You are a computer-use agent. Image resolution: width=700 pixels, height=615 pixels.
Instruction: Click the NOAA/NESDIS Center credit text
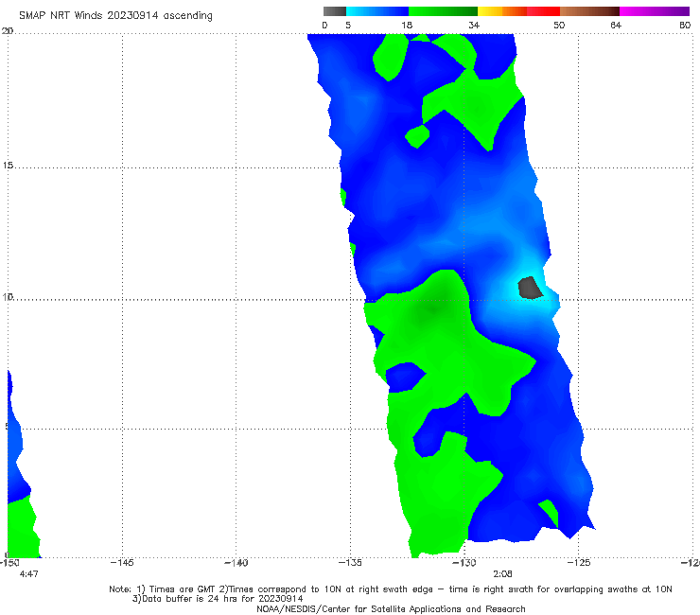[x=391, y=609]
